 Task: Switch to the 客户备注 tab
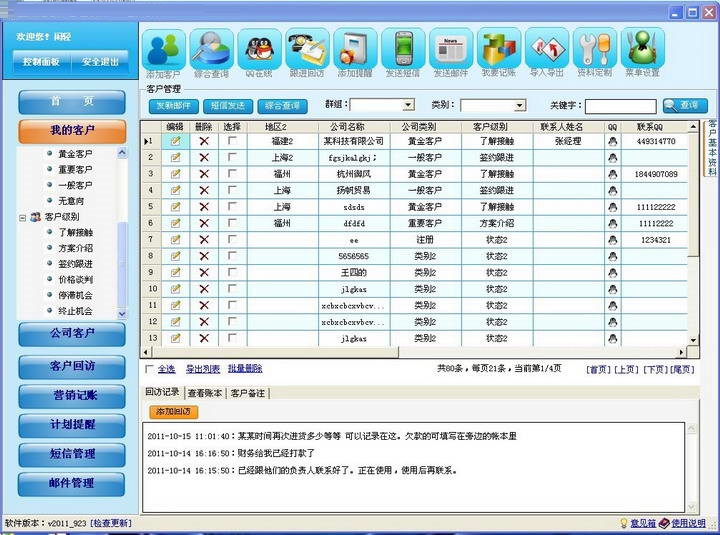(248, 393)
